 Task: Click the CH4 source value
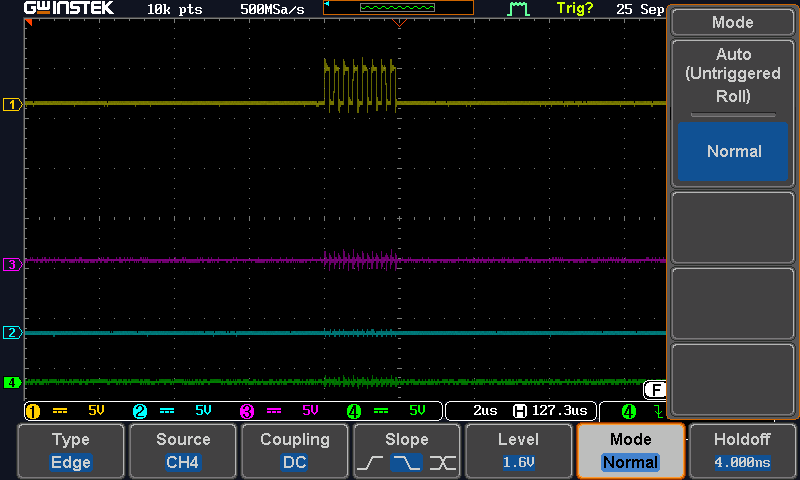(x=183, y=463)
